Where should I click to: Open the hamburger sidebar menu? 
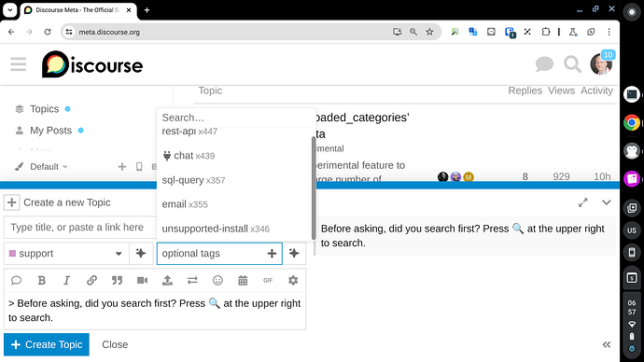coord(18,64)
